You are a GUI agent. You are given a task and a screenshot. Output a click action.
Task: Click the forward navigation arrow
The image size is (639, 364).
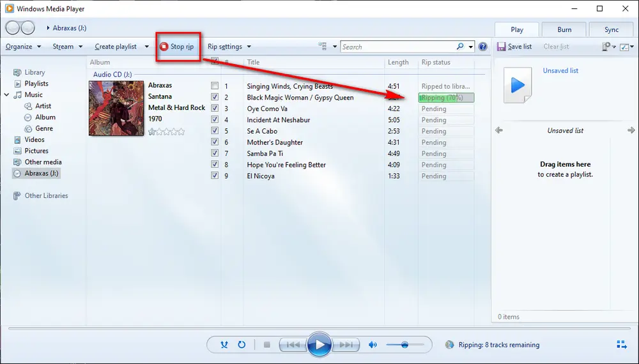click(27, 27)
